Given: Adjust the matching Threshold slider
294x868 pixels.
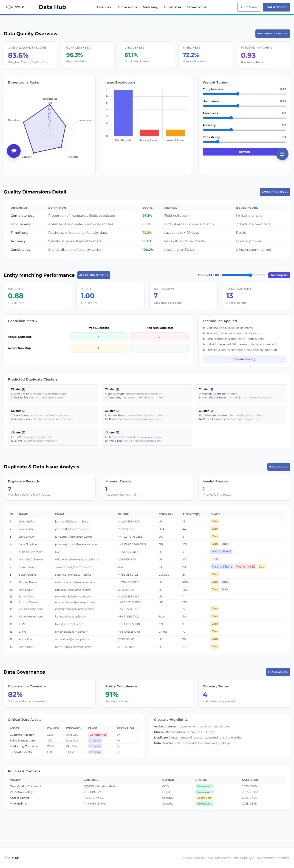Looking at the screenshot, I should click(x=243, y=275).
